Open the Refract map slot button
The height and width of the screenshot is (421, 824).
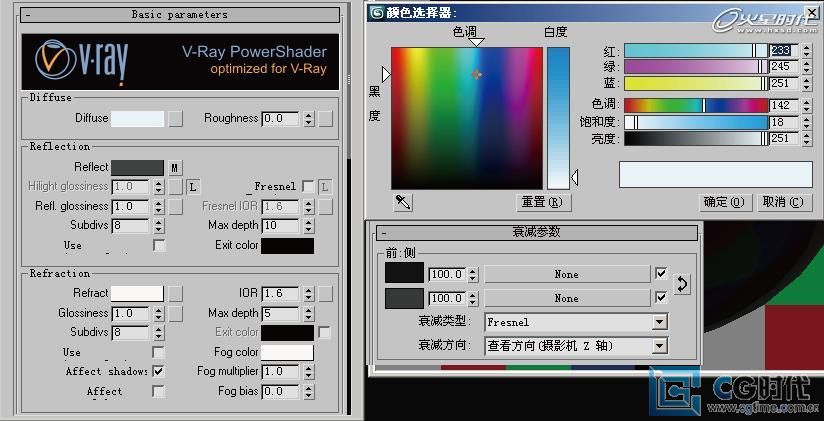click(x=176, y=294)
